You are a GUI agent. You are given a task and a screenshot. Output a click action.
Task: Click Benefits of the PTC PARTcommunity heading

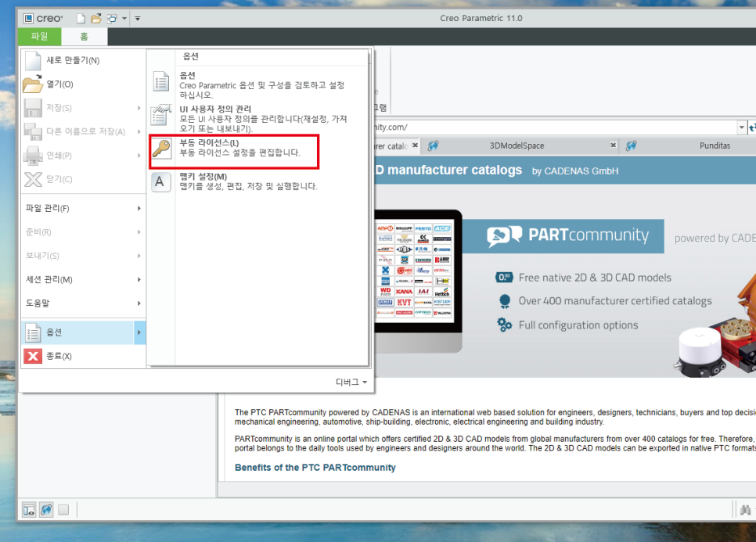click(315, 468)
